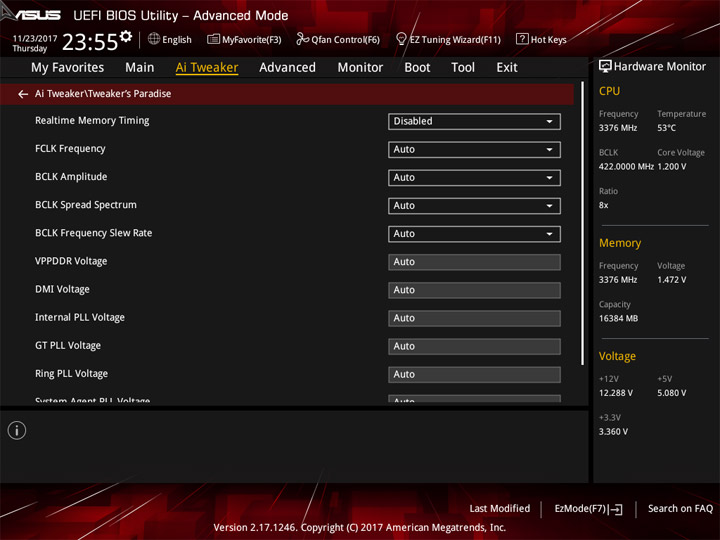Screen dimensions: 720x540
Task: Click the Realtime Memory Timing label
Action: [92, 121]
